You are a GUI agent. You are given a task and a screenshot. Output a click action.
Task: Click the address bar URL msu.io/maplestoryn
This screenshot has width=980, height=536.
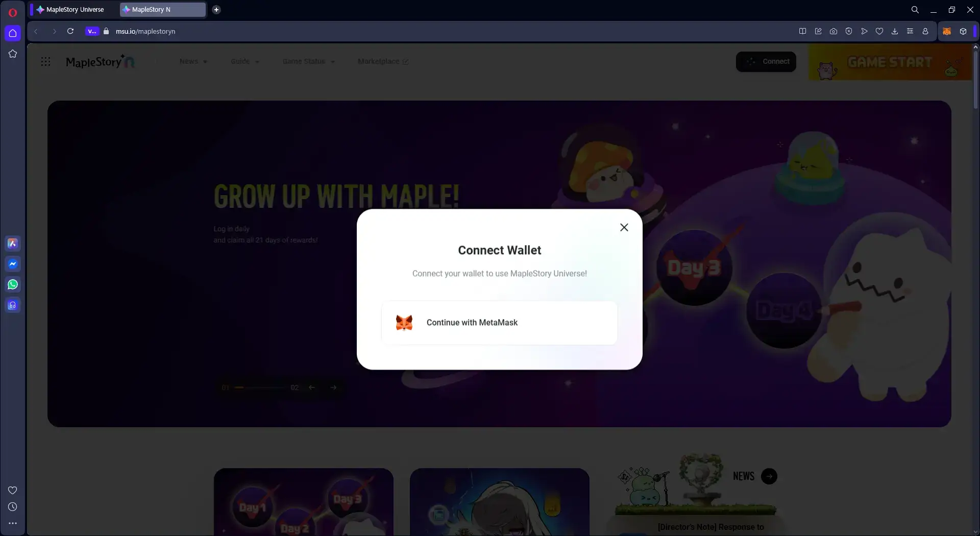145,31
